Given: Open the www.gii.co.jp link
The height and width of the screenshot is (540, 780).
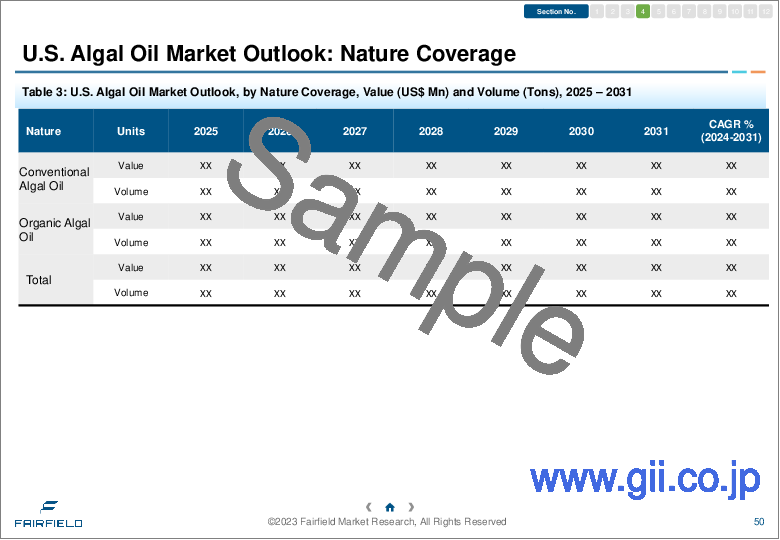Looking at the screenshot, I should pyautogui.click(x=646, y=479).
